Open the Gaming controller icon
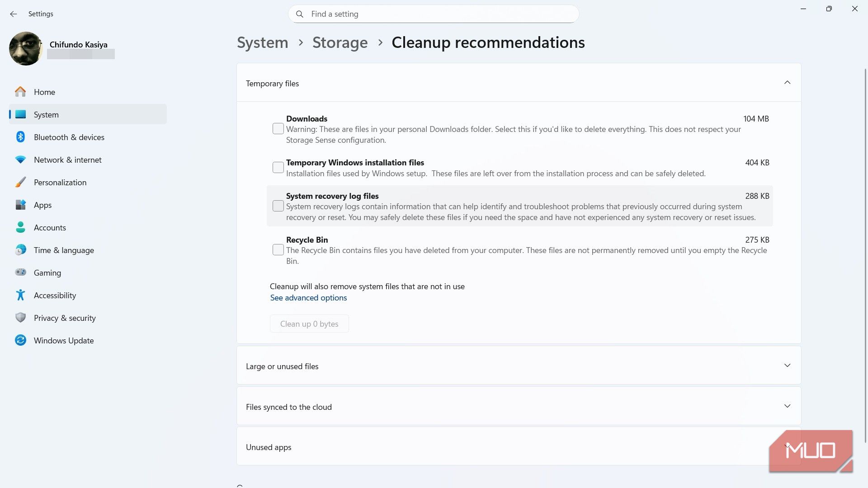This screenshot has width=868, height=488. pyautogui.click(x=20, y=272)
